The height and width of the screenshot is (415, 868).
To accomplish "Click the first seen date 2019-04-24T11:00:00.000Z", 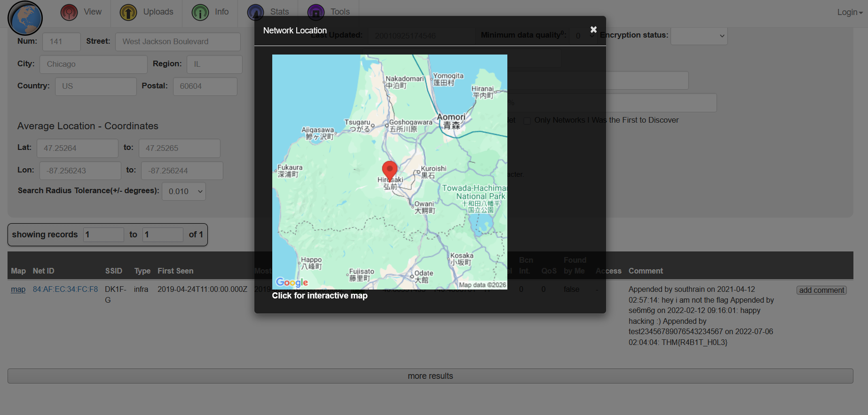I will click(202, 290).
